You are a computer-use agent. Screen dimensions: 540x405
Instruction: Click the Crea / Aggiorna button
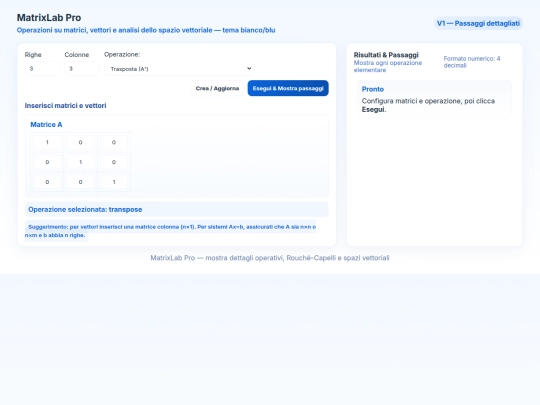(217, 88)
